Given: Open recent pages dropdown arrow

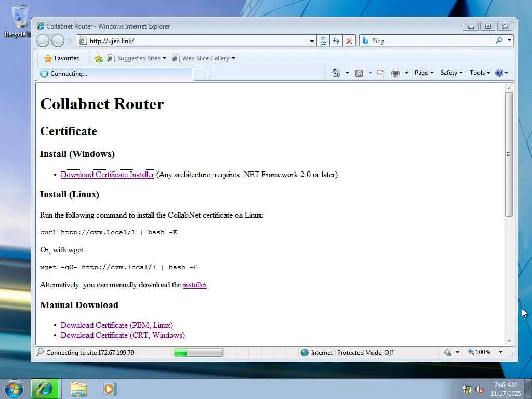Looking at the screenshot, I should tap(69, 41).
